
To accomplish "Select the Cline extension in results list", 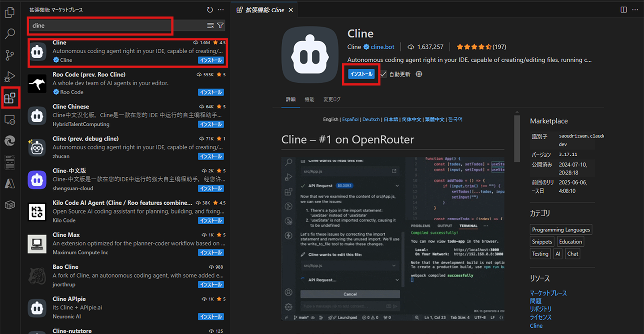I will [x=127, y=51].
